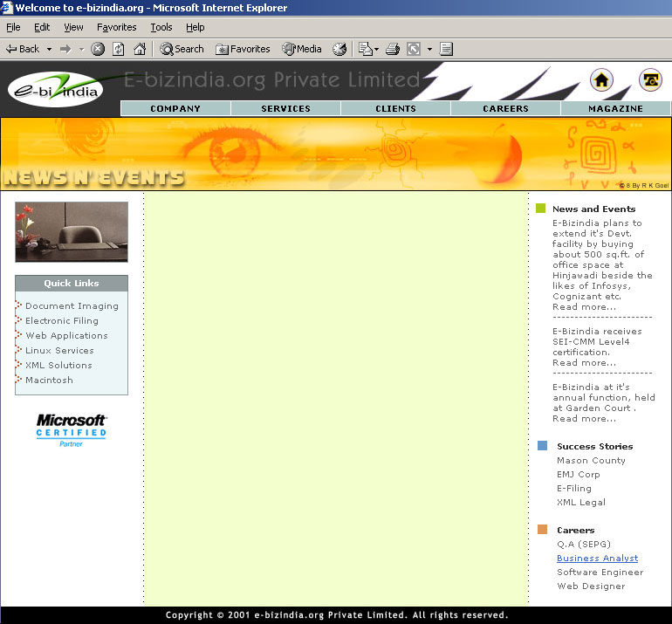Click the Forward arrow toolbar button

[x=65, y=49]
